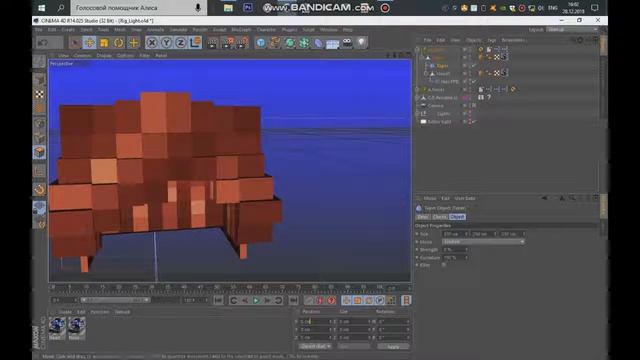
Task: Toggle the enable checkmark on Editor light row
Action: 474,122
